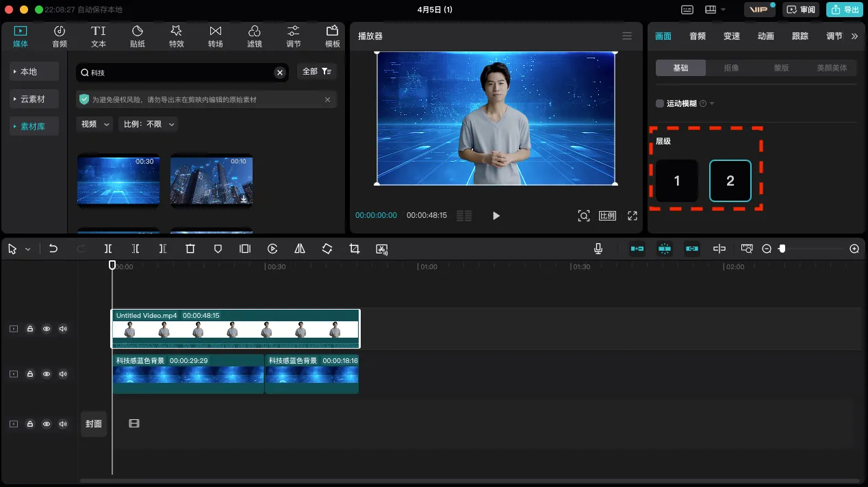Viewport: 868px width, 487px height.
Task: Click the crop tool icon
Action: (355, 249)
